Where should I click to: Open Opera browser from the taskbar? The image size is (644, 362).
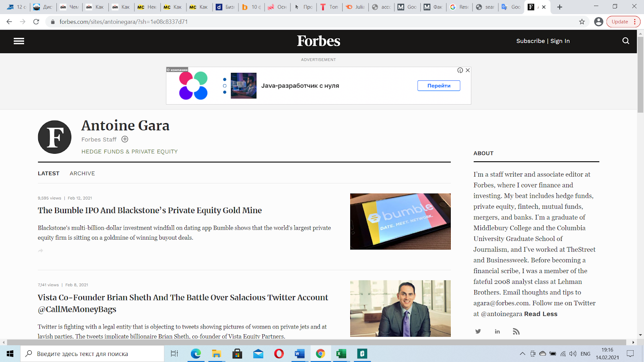point(279,354)
